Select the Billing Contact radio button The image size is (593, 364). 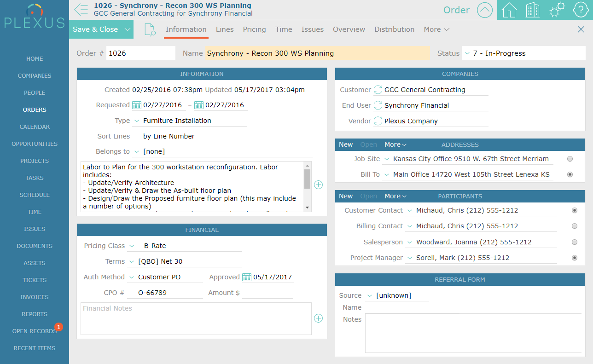[x=574, y=226]
